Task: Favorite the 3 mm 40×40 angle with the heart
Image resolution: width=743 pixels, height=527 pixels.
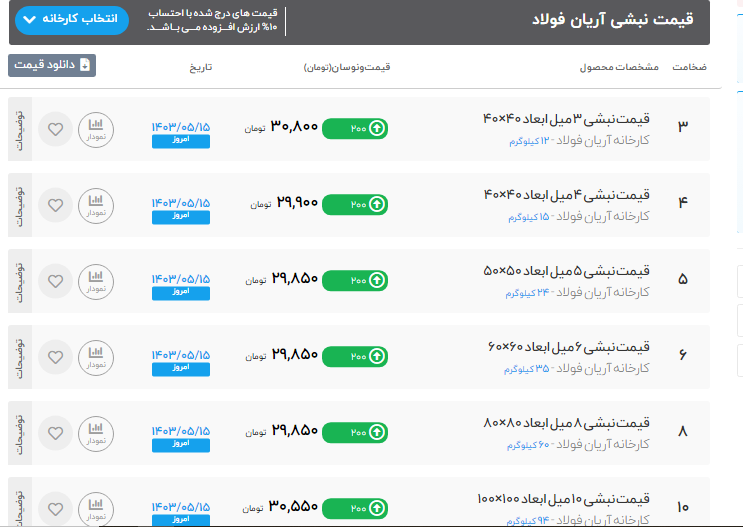Action: (55, 129)
